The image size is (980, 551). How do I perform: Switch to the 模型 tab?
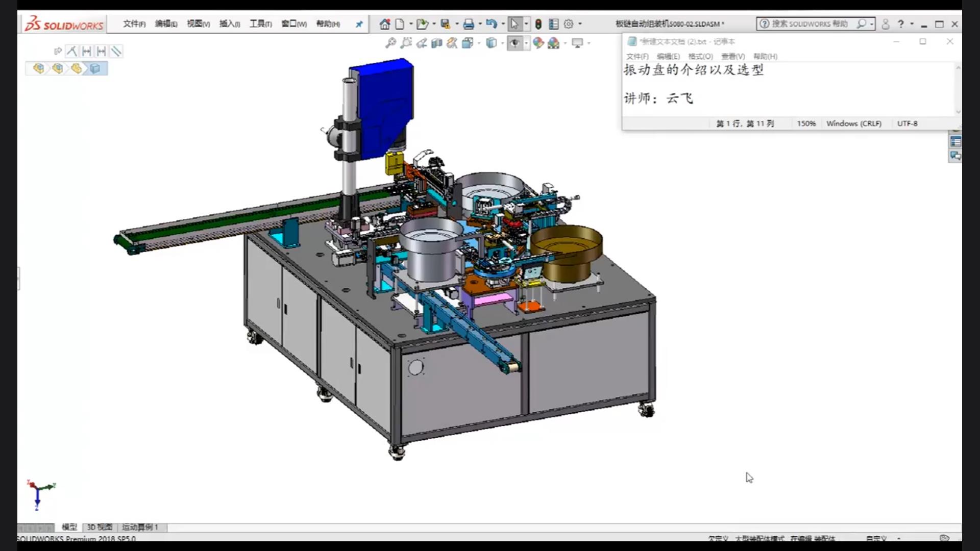69,527
